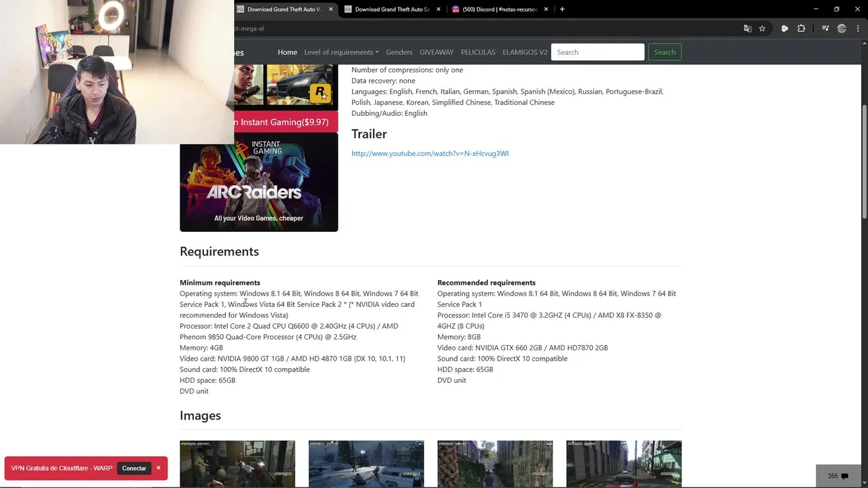
Task: Click 'Video card: NVIDIA 9800 GT 1GB' line
Action: pos(292,359)
